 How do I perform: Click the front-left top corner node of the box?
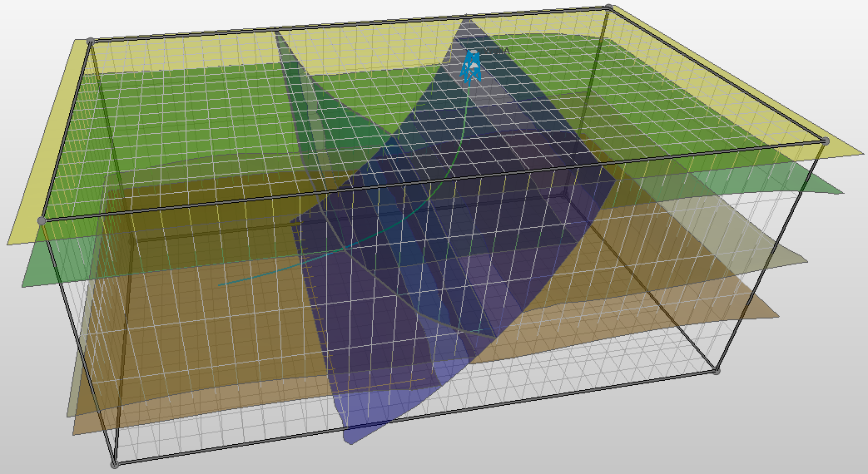click(42, 221)
